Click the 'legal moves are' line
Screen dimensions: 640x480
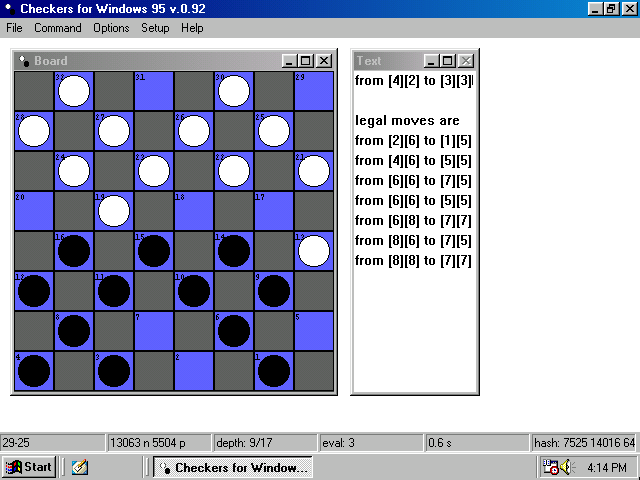(407, 121)
